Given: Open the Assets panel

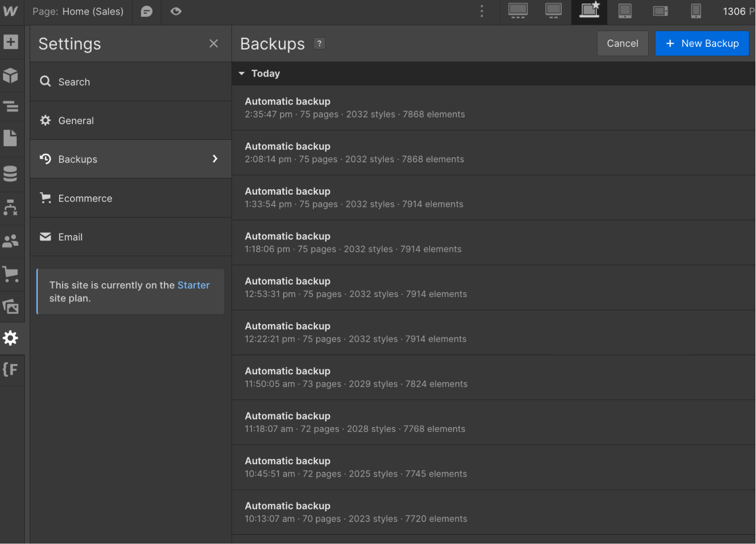Looking at the screenshot, I should click(x=11, y=306).
